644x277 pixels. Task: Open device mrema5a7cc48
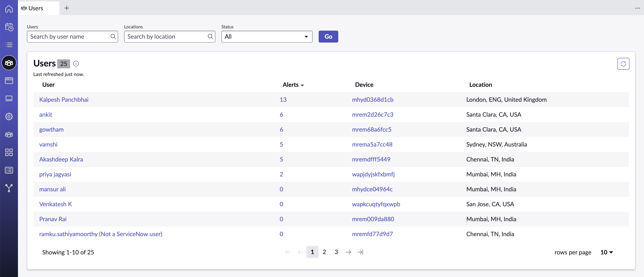[372, 144]
